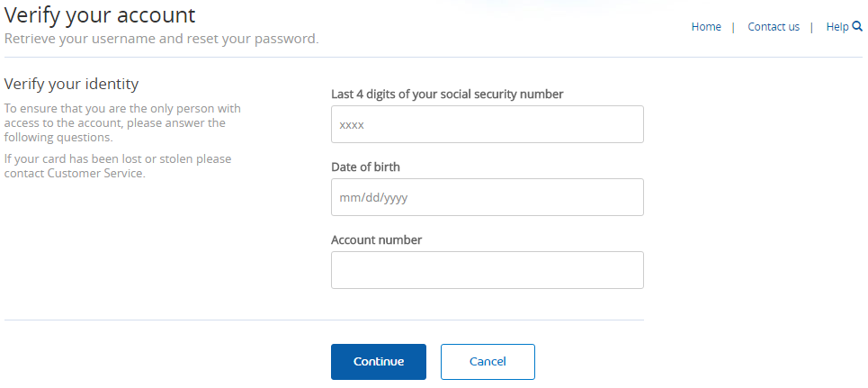Click the 'Account number' label text
Screen dimensions: 868x388
[376, 240]
